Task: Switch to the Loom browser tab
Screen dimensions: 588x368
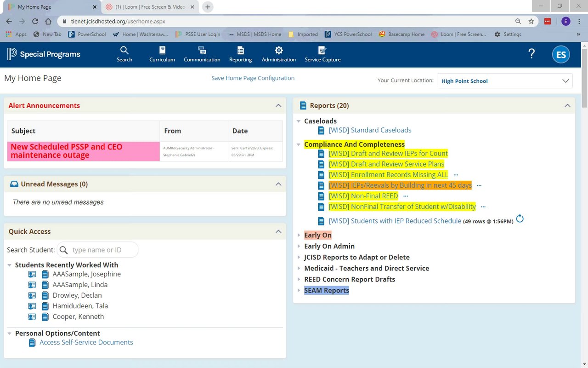Action: [150, 7]
